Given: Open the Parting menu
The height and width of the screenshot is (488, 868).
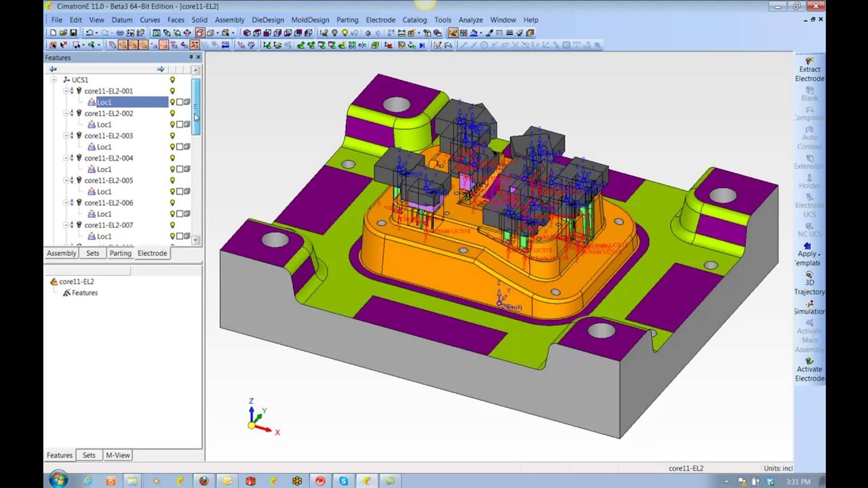Looking at the screenshot, I should tap(347, 20).
